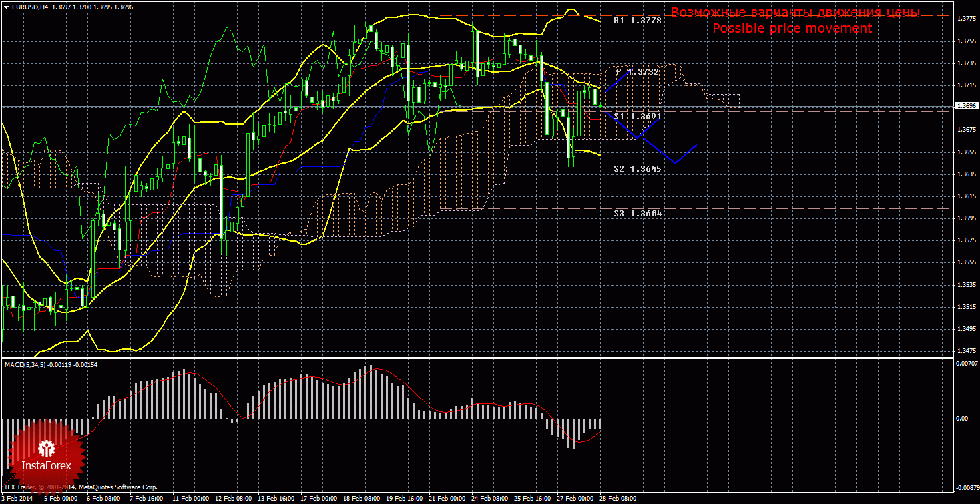The image size is (980, 504).
Task: Click 1.3775 on the price axis
Action: click(967, 19)
